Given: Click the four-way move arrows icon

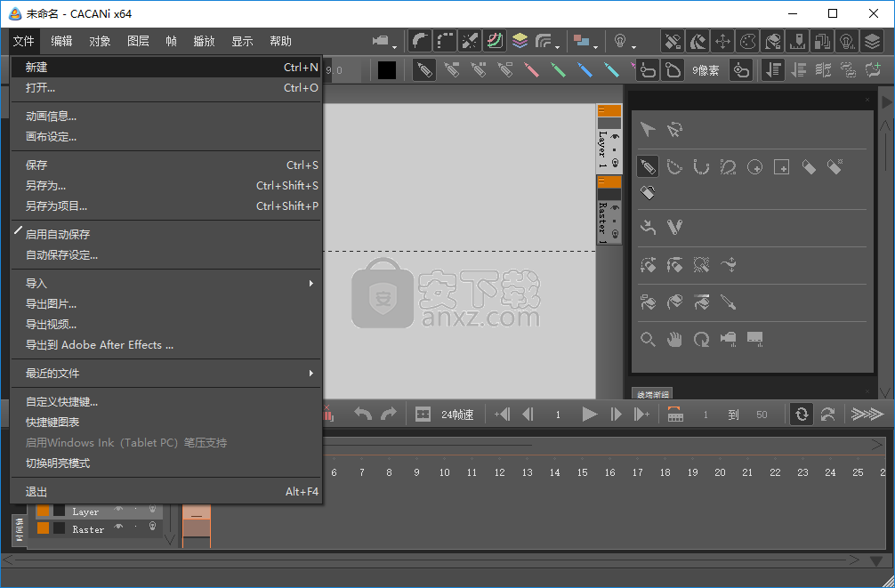Looking at the screenshot, I should (722, 41).
